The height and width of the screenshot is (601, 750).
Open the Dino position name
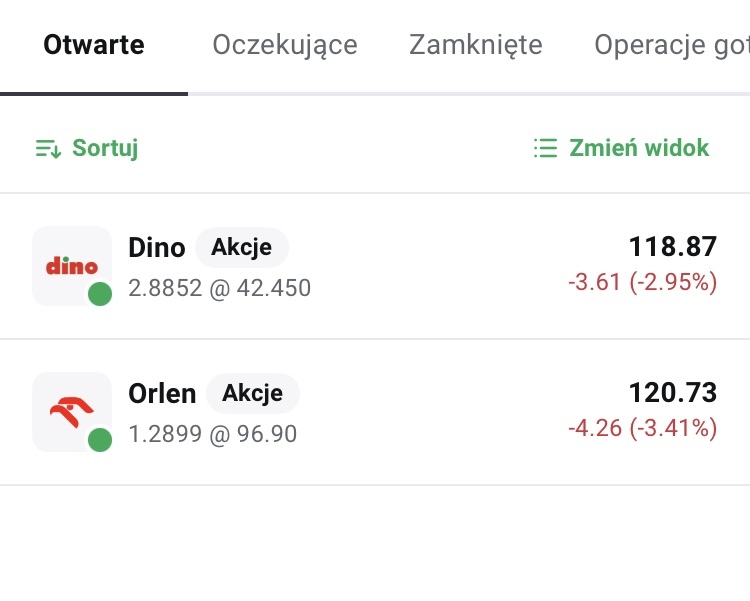pos(157,247)
